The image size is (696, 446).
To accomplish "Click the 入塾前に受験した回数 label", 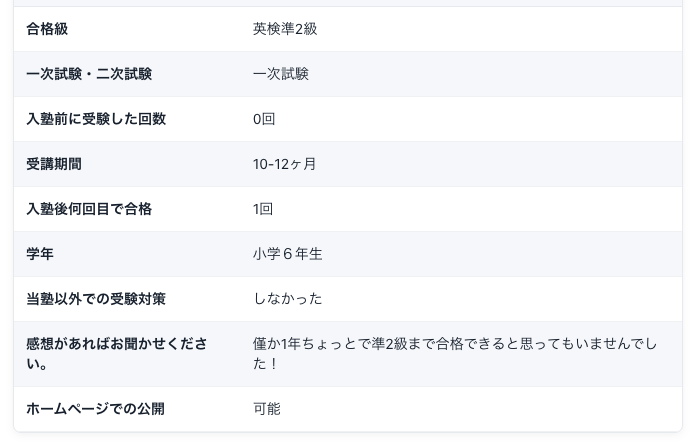I will (x=96, y=119).
